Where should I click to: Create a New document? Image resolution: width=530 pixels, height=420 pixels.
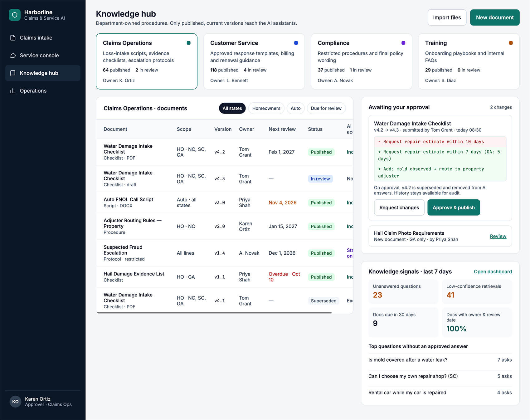495,17
